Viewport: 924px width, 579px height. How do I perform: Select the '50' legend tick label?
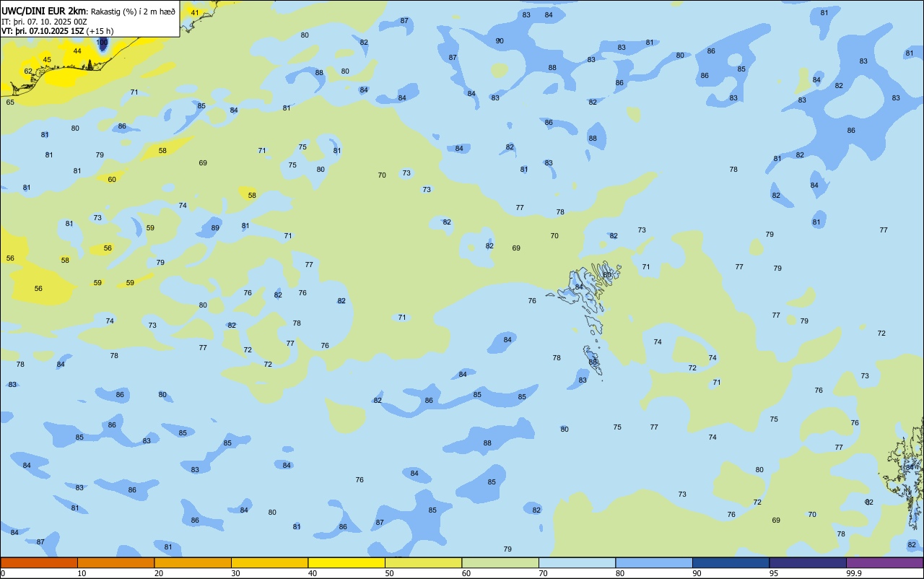coord(390,573)
